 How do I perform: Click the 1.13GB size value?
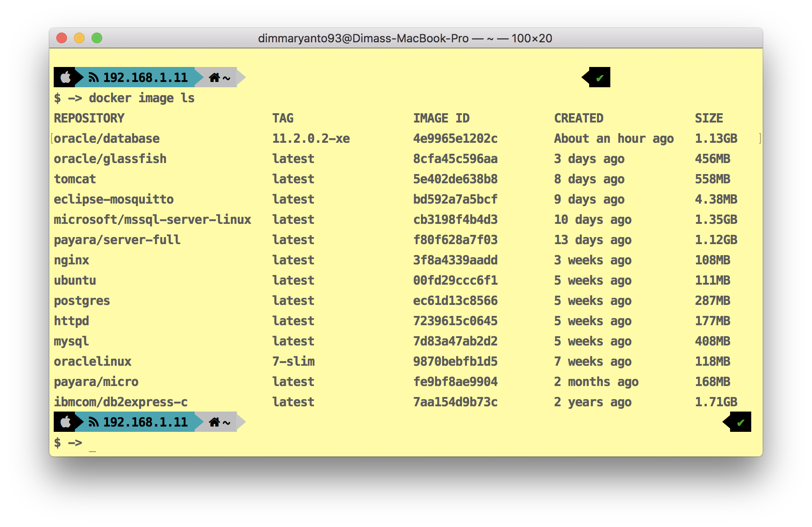point(716,138)
